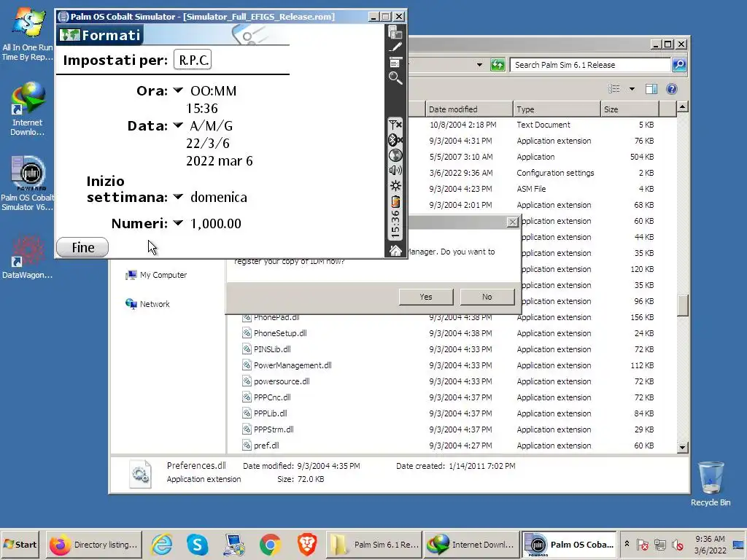Open Palm OS Cobalt Simulator desktop icon
Screen dimensions: 747x560
pos(27,184)
